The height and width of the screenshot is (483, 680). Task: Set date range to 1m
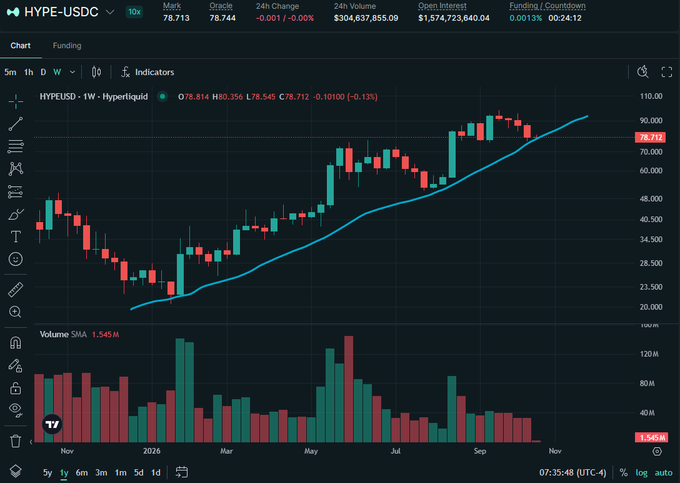click(121, 473)
